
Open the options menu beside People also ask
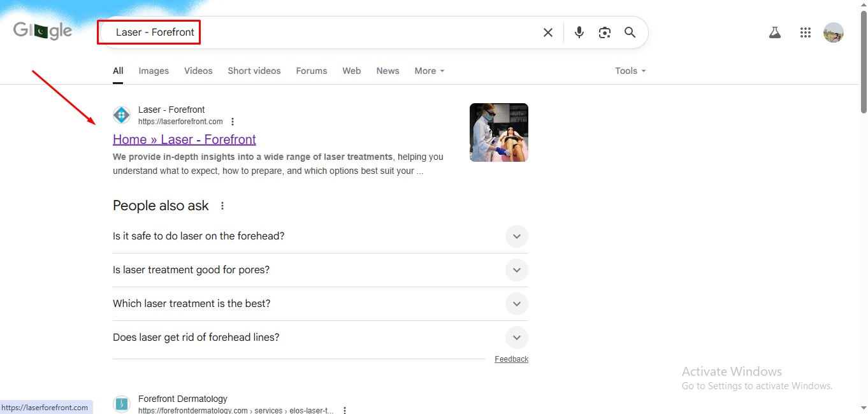pos(222,206)
